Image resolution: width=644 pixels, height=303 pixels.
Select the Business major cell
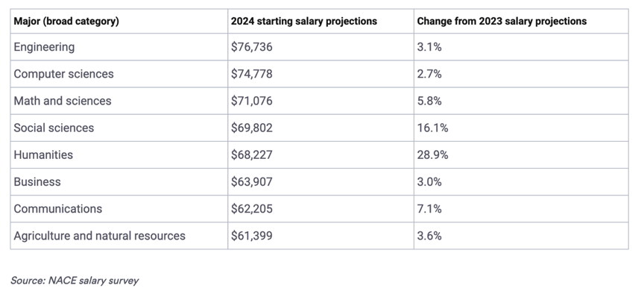coord(37,181)
